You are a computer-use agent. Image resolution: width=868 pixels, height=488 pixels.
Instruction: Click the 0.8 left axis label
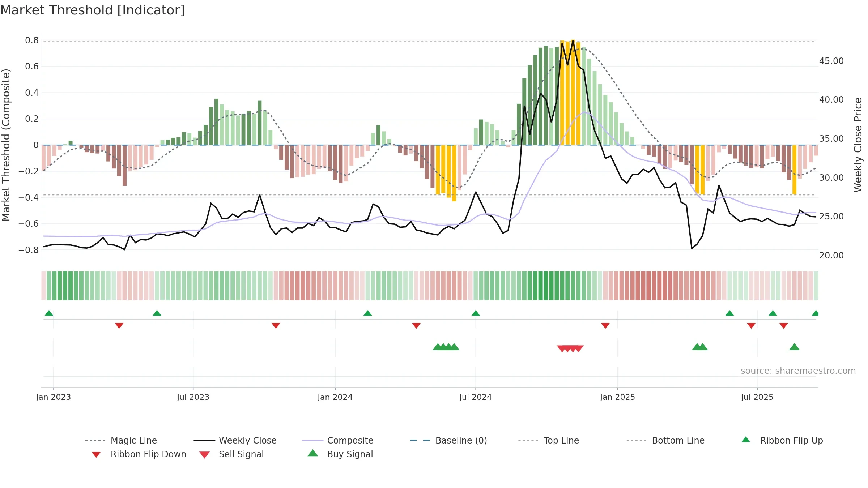click(x=32, y=40)
